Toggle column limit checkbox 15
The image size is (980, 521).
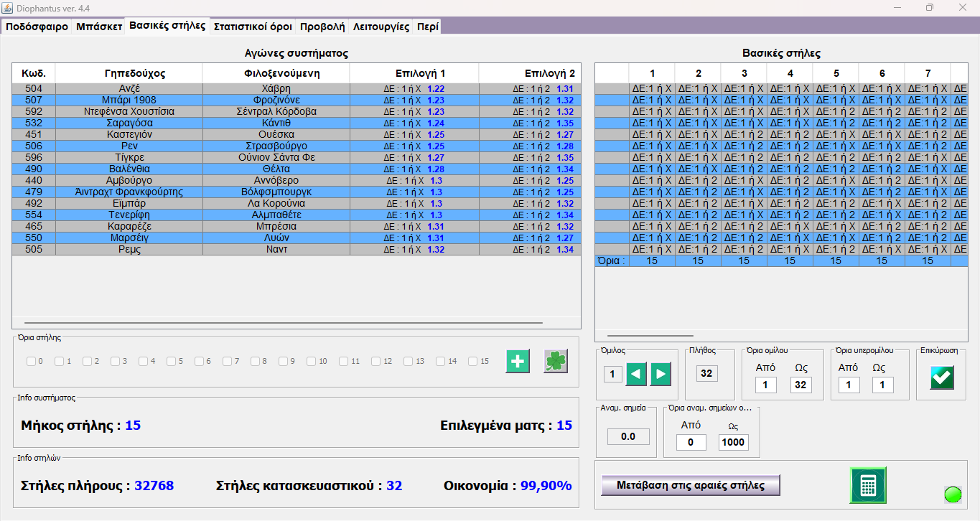tap(473, 361)
